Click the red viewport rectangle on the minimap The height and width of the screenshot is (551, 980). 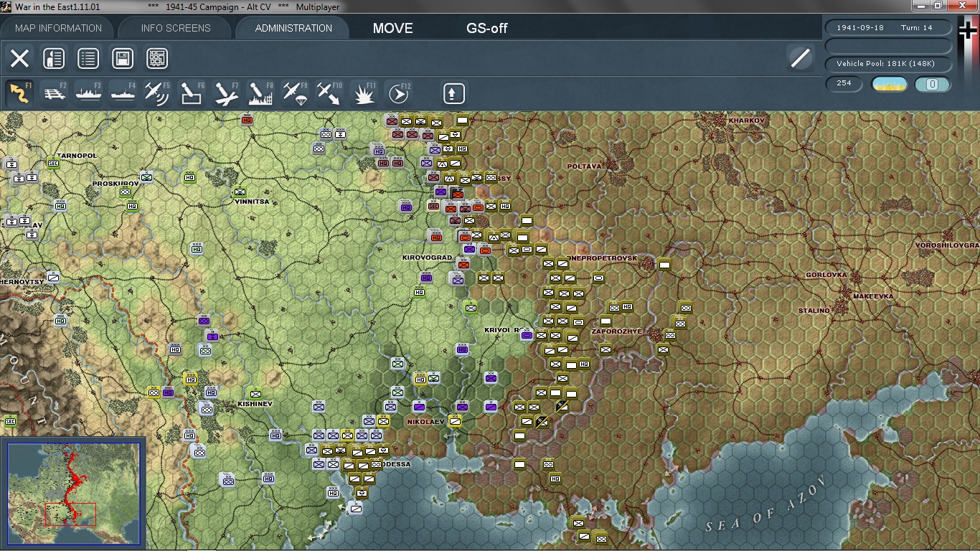coord(70,514)
